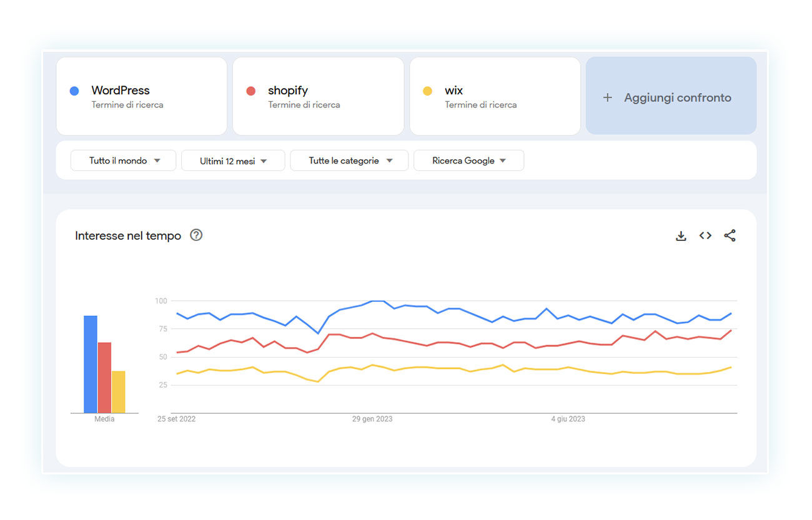This screenshot has height=520, width=812.
Task: Click the Interesse nel tempo heading
Action: click(x=128, y=235)
